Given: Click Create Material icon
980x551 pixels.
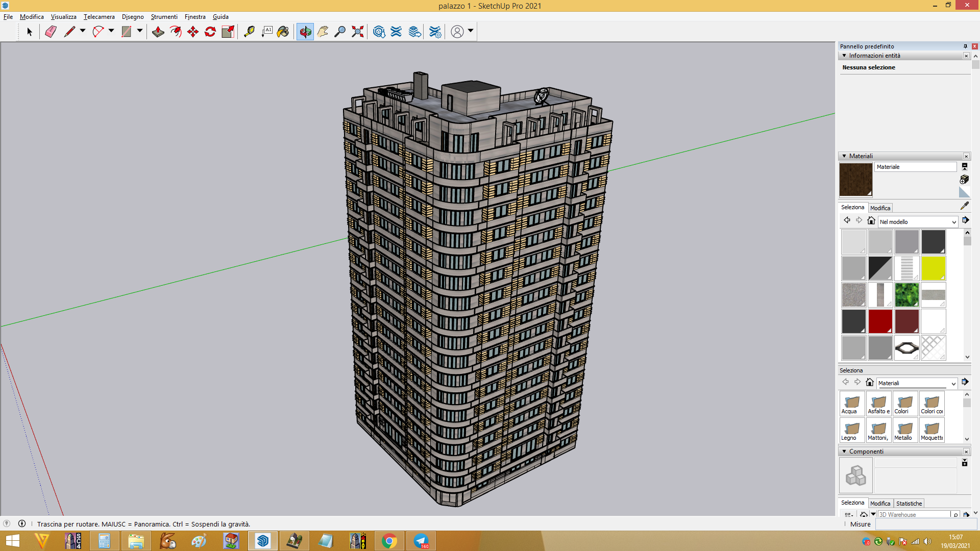Looking at the screenshot, I should click(x=964, y=179).
